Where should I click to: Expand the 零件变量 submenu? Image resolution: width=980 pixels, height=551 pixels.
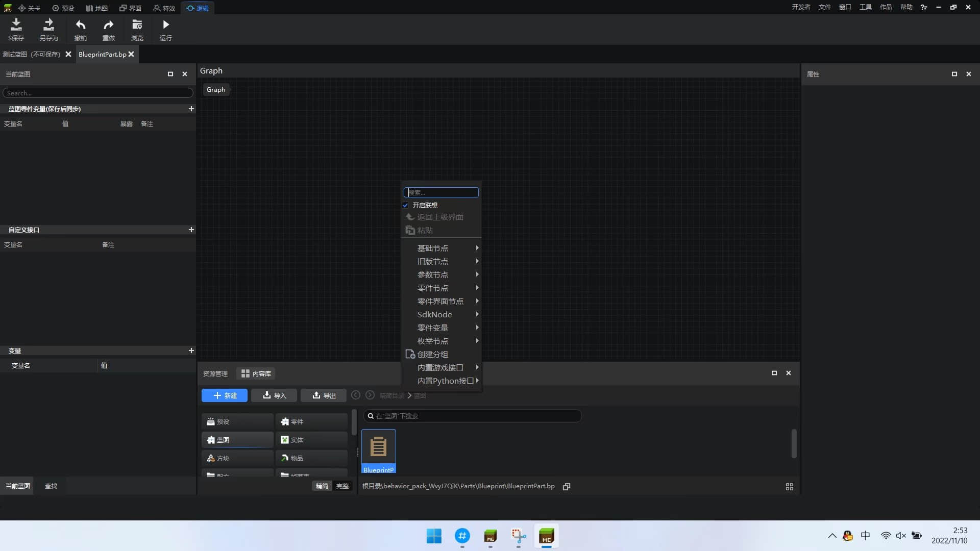[x=442, y=328]
